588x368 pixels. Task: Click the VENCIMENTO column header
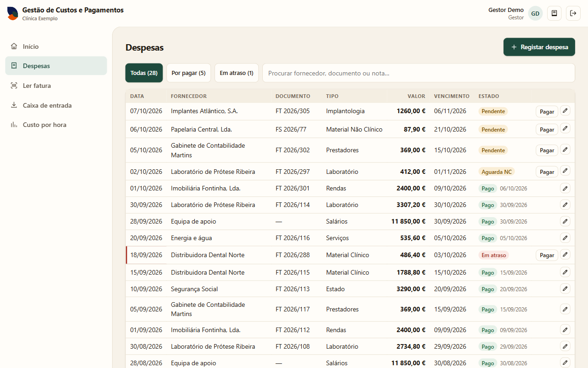pos(452,96)
